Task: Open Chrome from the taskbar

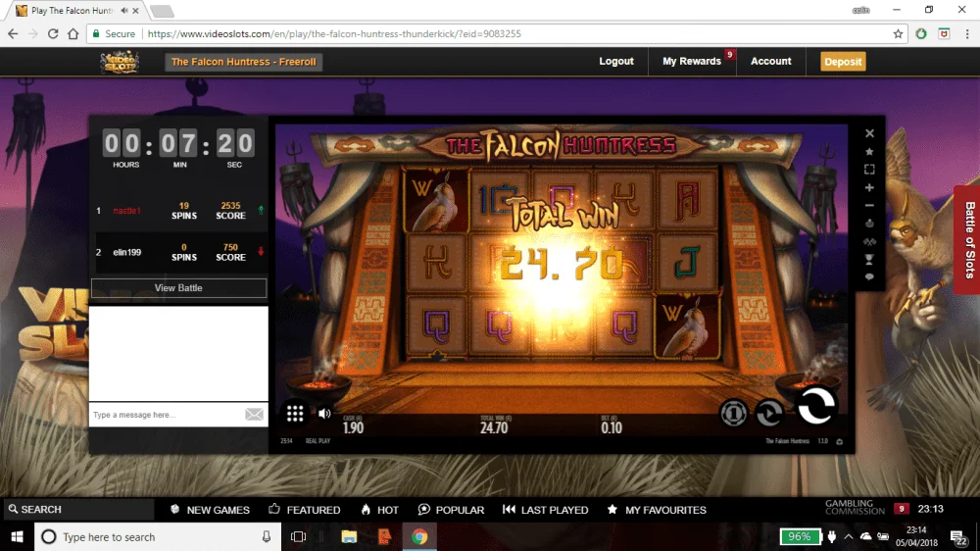Action: click(x=419, y=536)
